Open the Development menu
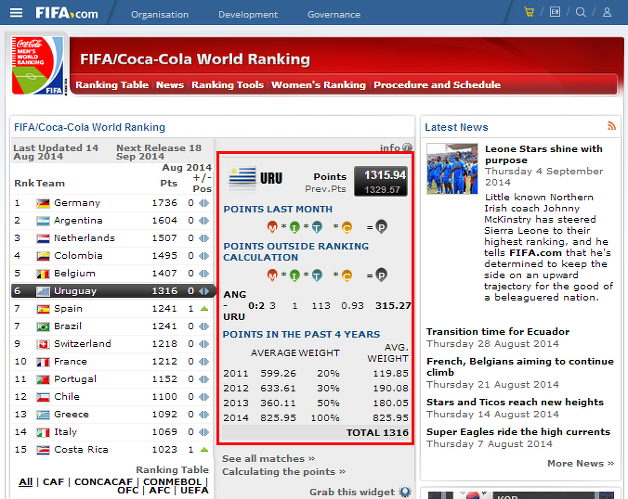628x499 pixels. 248,14
